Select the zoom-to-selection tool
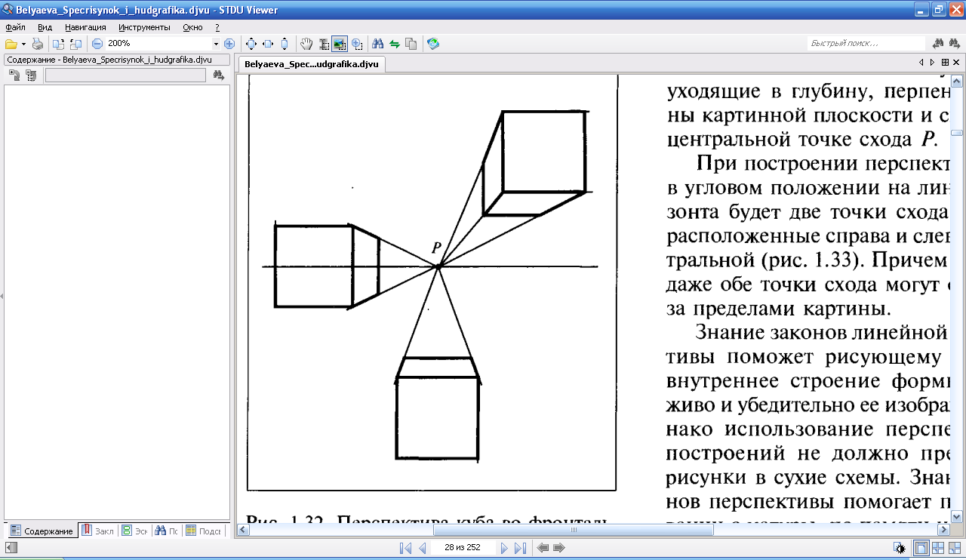This screenshot has height=560, width=966. pos(356,44)
